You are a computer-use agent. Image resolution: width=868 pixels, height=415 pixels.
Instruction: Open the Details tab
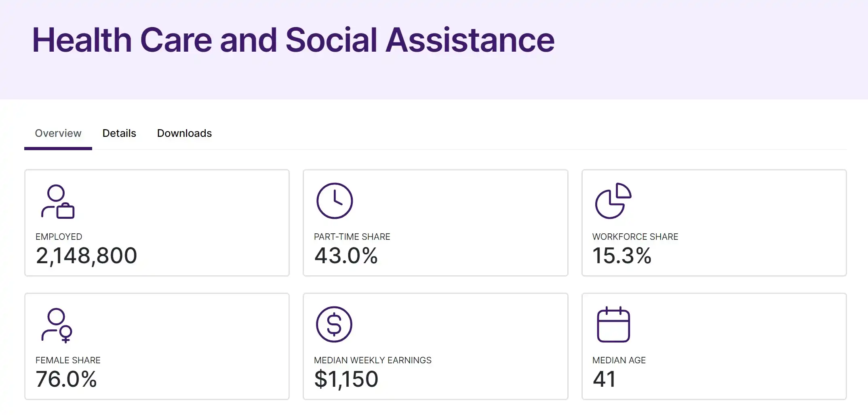click(119, 133)
